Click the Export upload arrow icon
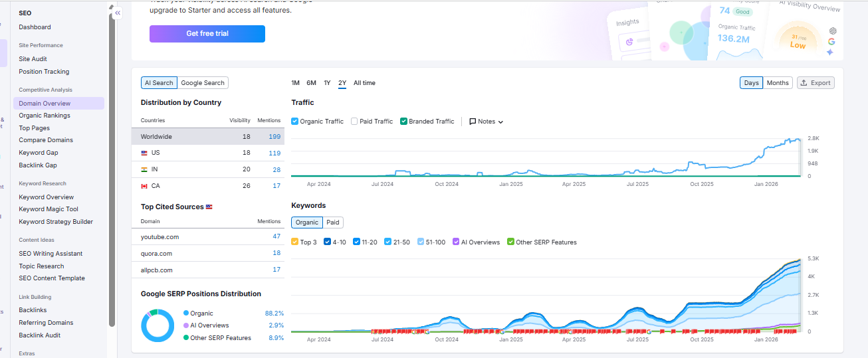The image size is (868, 358). coord(804,83)
